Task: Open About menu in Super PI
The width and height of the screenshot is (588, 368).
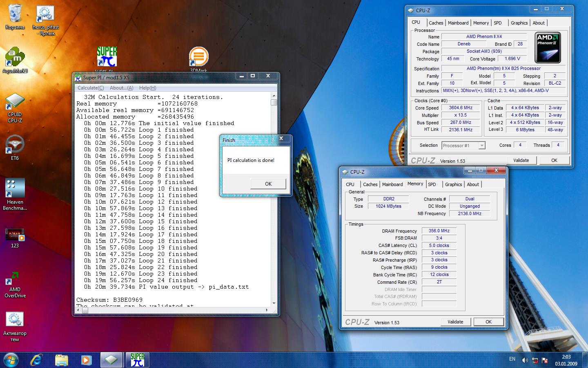Action: click(x=121, y=88)
